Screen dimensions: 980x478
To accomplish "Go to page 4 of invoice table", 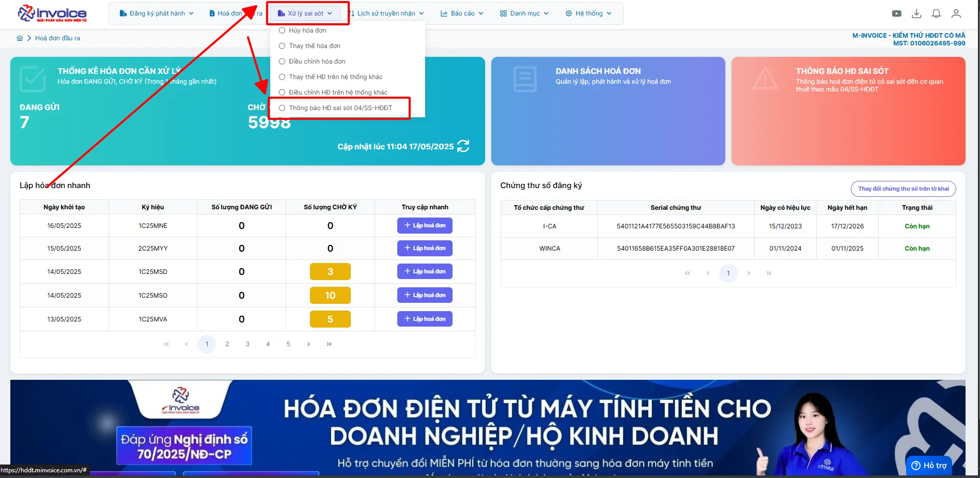I will tap(268, 344).
